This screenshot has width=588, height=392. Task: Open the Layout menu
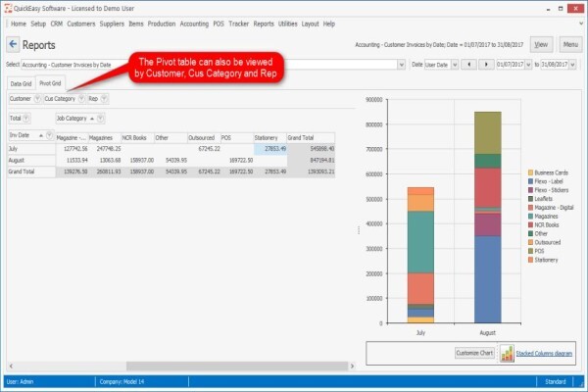coord(310,24)
